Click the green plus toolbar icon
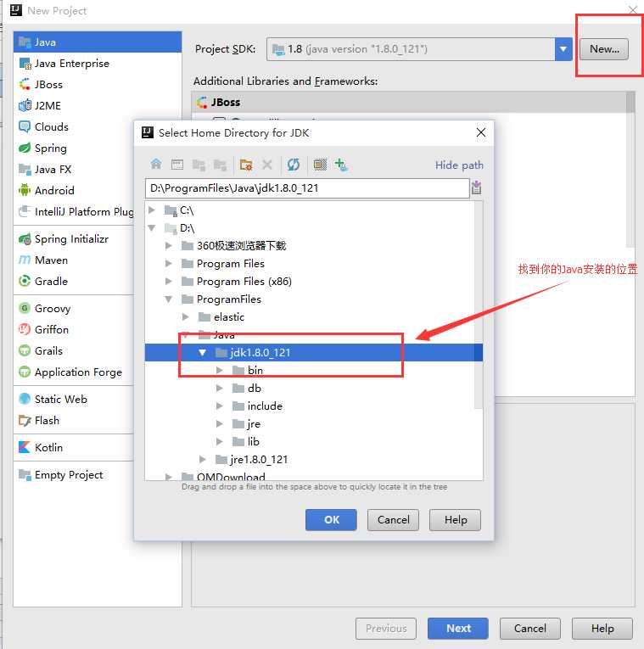This screenshot has height=649, width=644. (341, 165)
